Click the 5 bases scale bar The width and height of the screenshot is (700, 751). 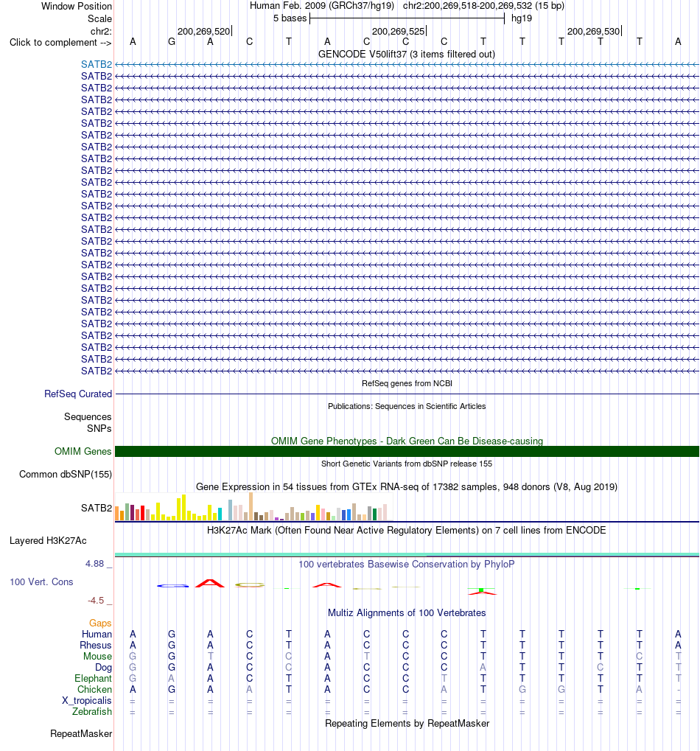(x=407, y=18)
